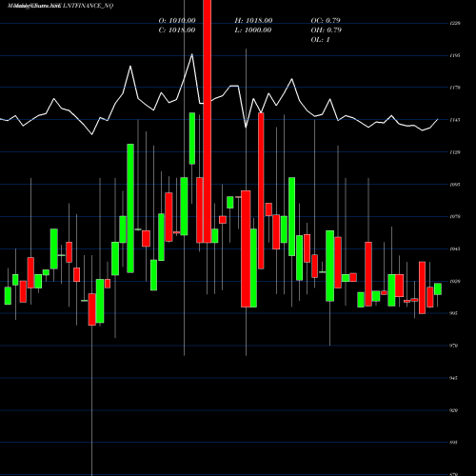Click the OL: 1 readout

pos(320,40)
